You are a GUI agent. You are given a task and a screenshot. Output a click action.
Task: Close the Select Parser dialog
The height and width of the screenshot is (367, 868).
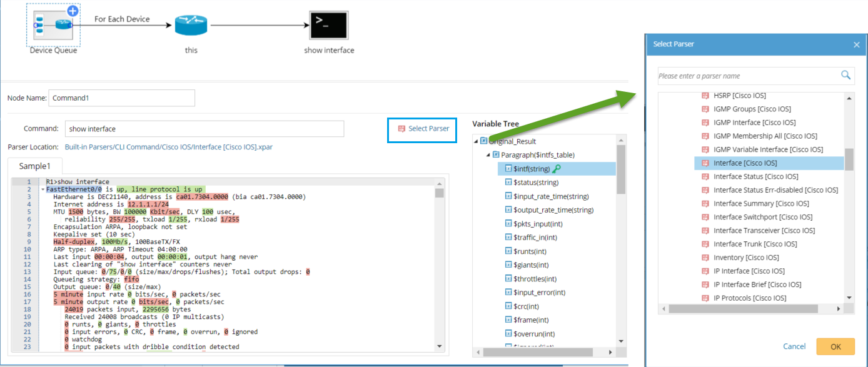(856, 44)
